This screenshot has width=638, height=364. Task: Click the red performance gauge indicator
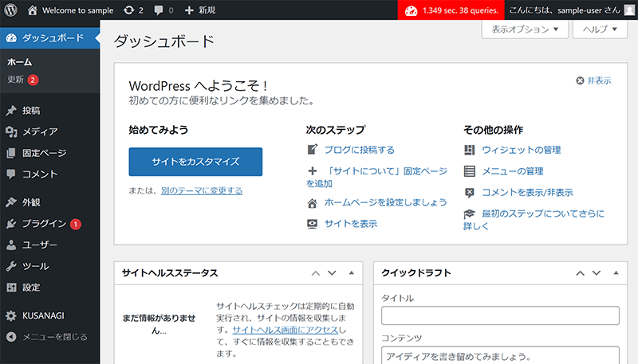(411, 11)
